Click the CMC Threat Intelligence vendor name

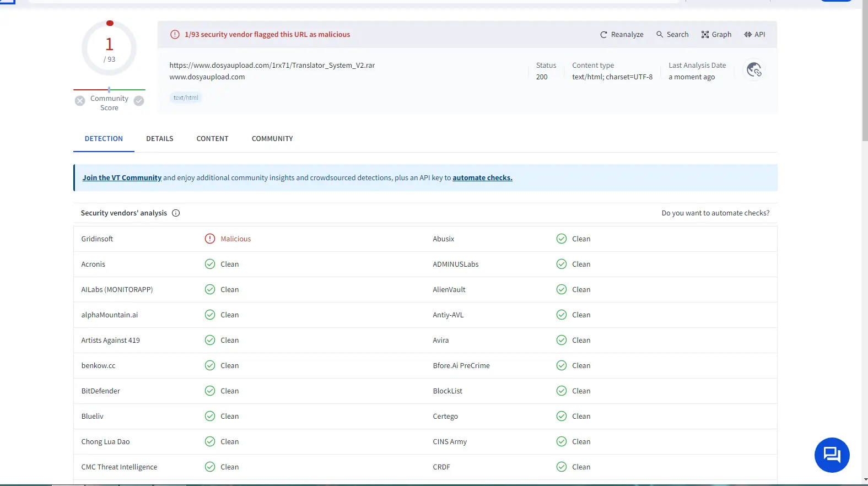[119, 467]
